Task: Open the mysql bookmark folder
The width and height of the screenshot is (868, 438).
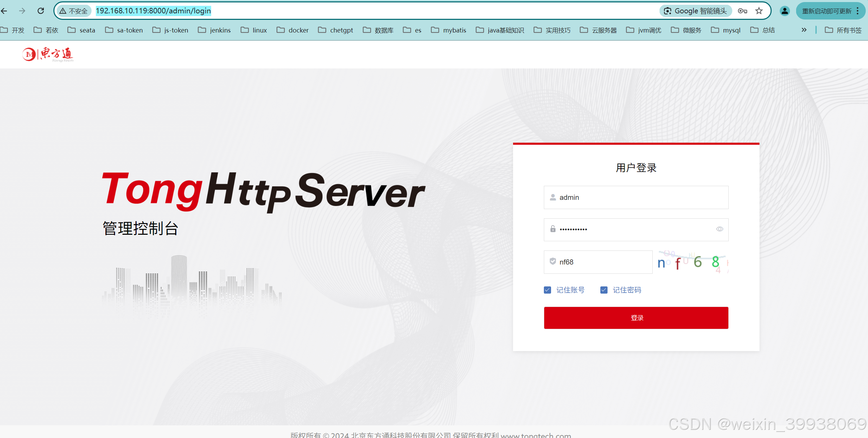Action: [x=726, y=30]
